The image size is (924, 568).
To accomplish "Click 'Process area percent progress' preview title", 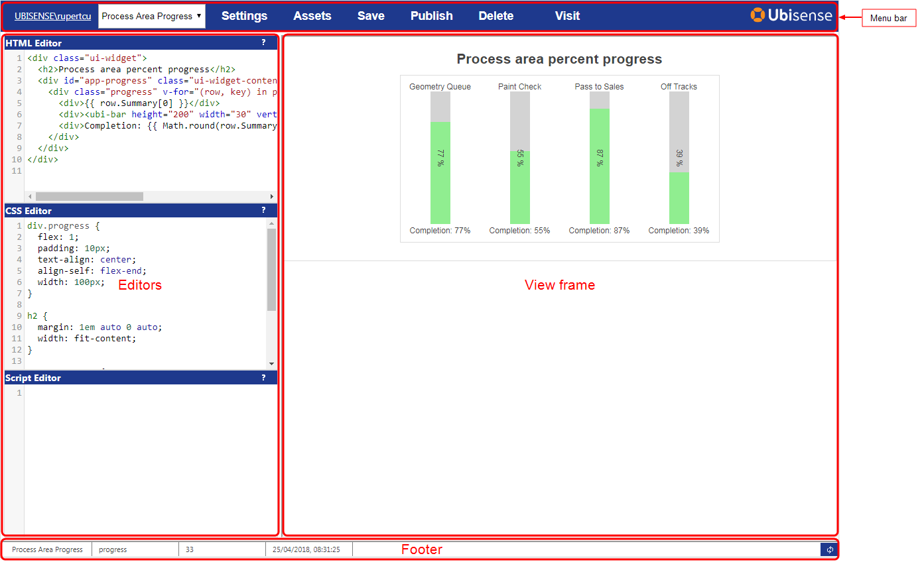I will click(x=559, y=59).
